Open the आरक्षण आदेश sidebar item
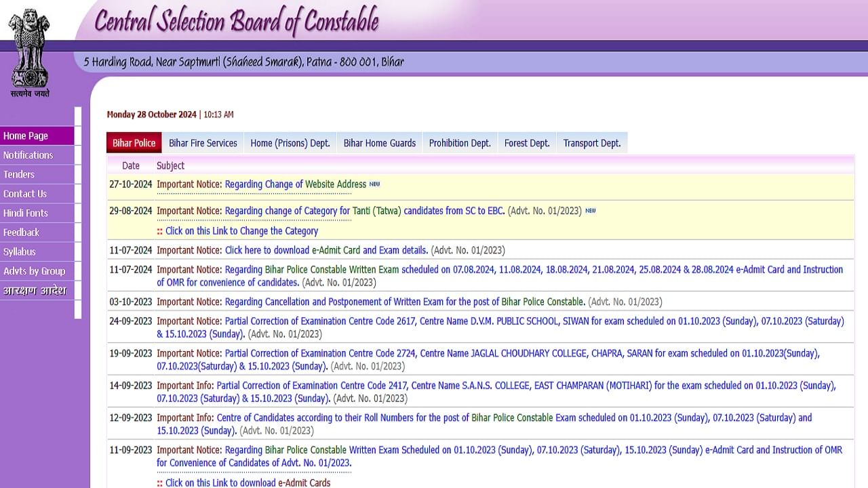Image resolution: width=868 pixels, height=488 pixels. 37,291
